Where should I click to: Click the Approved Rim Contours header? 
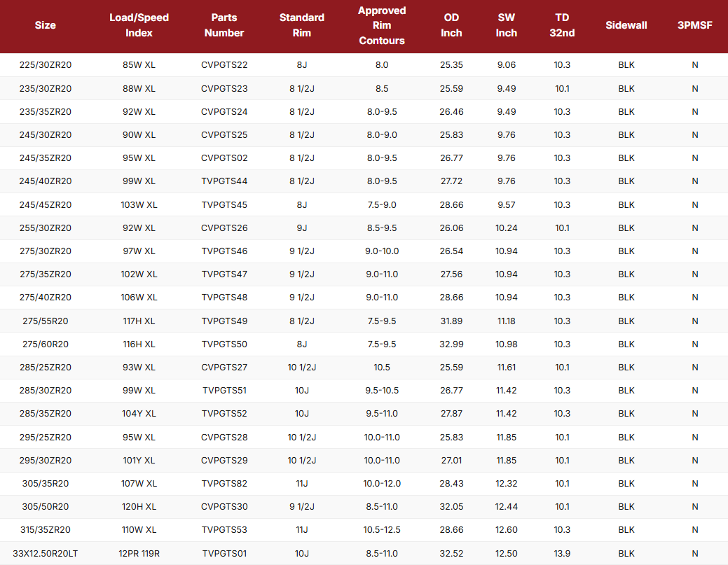point(382,25)
